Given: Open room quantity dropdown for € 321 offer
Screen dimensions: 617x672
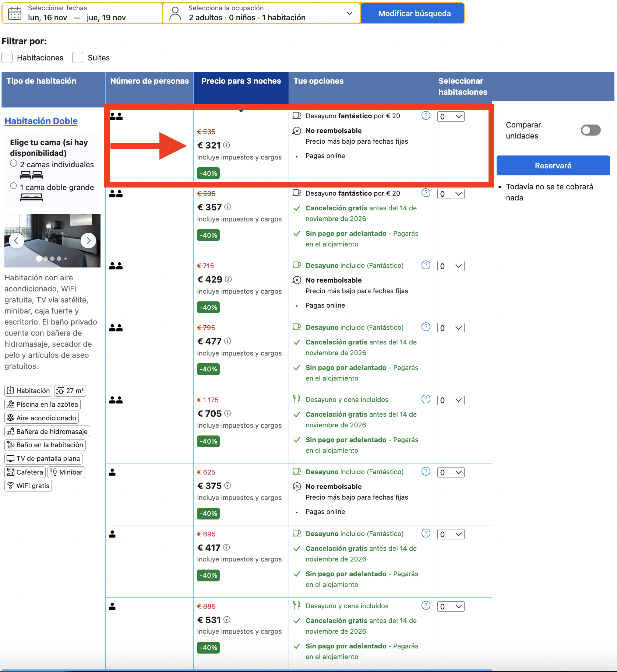Looking at the screenshot, I should point(451,116).
